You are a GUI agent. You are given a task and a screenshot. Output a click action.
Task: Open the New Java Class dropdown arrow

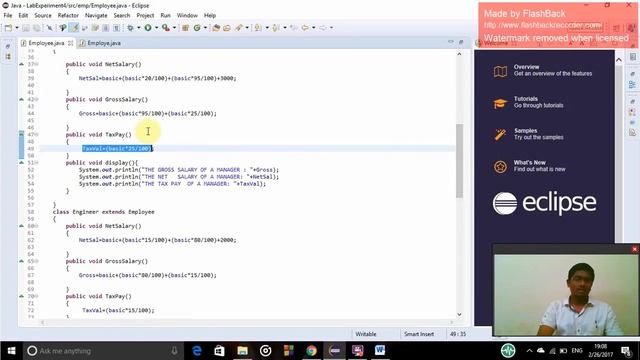point(205,28)
